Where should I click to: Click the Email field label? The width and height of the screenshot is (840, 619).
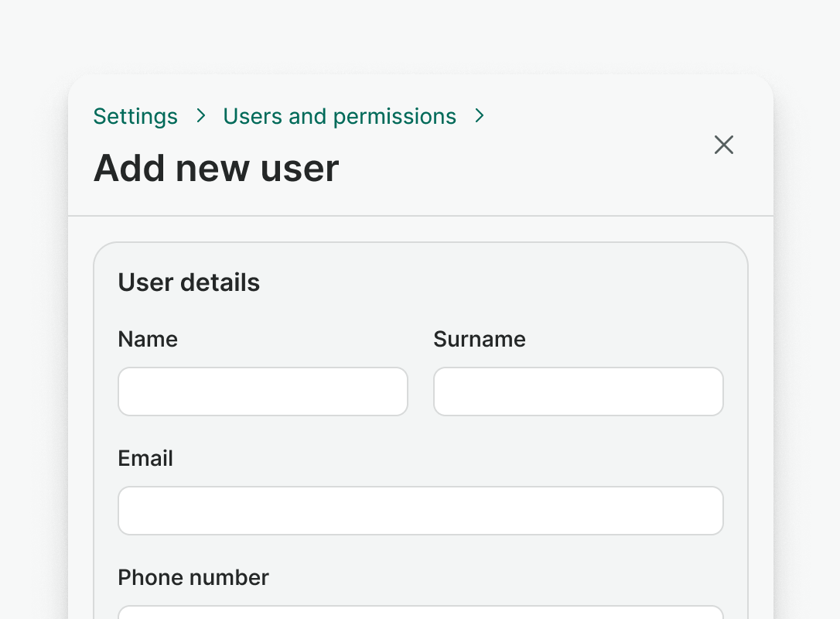(145, 458)
